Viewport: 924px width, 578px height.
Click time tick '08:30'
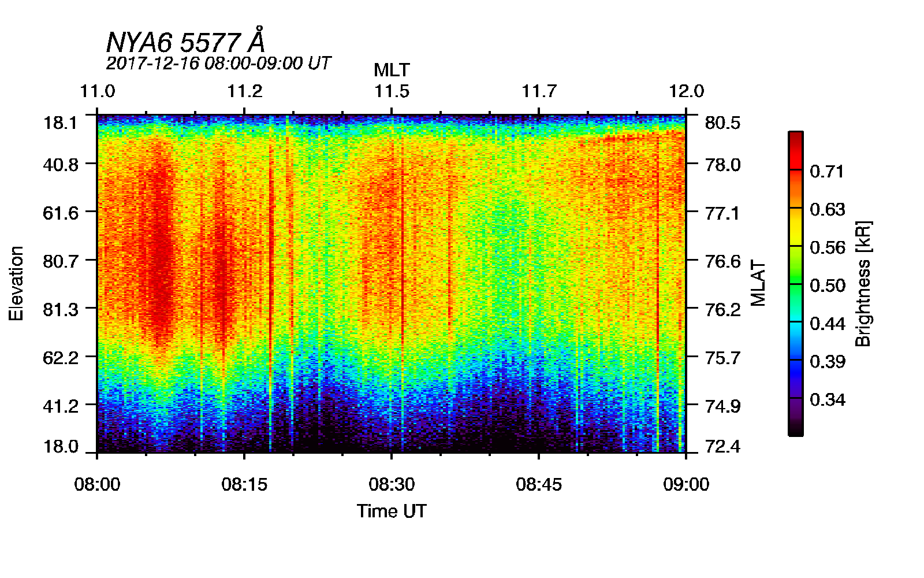point(392,484)
